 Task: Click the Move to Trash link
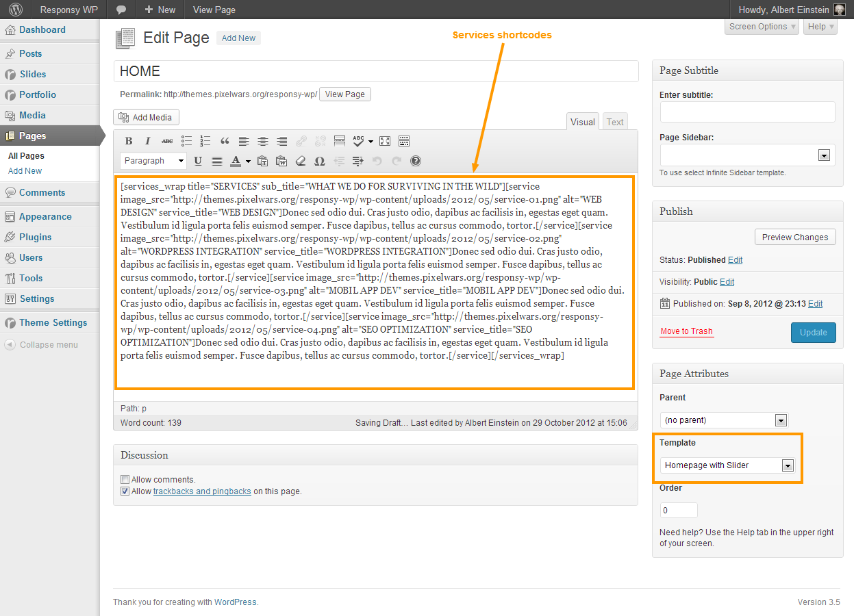(686, 331)
